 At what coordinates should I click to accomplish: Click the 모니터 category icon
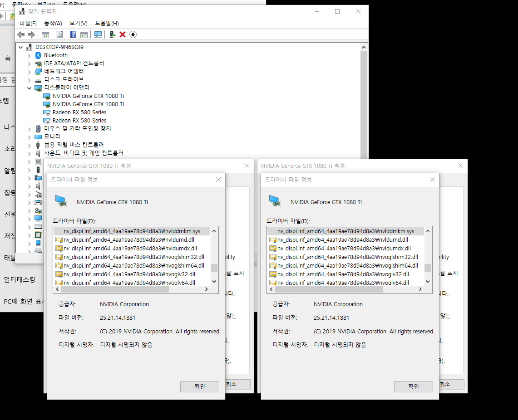pos(38,137)
